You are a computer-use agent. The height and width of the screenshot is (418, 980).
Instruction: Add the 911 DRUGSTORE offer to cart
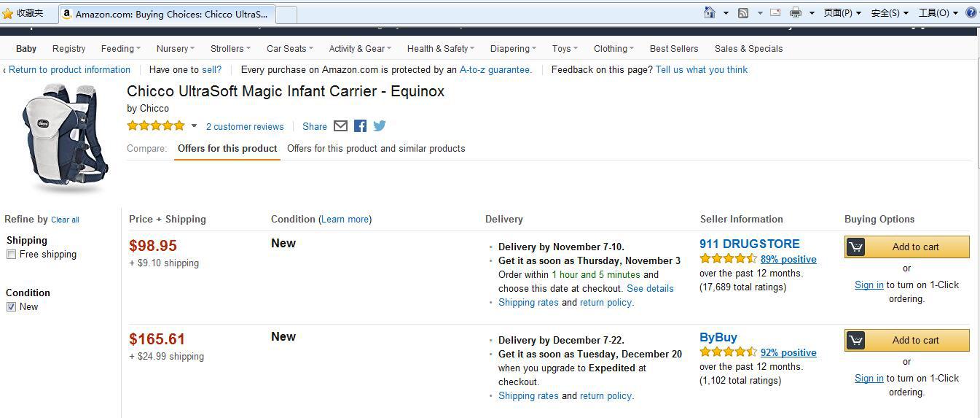point(907,247)
